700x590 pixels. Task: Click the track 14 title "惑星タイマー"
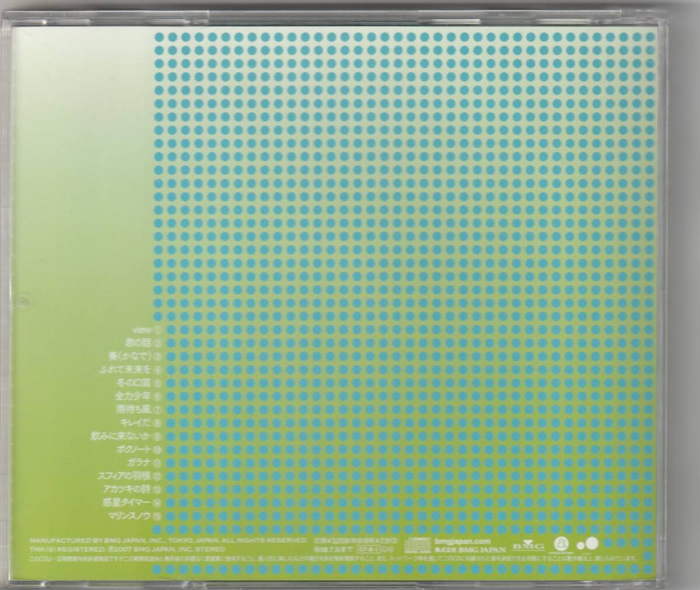tap(127, 503)
